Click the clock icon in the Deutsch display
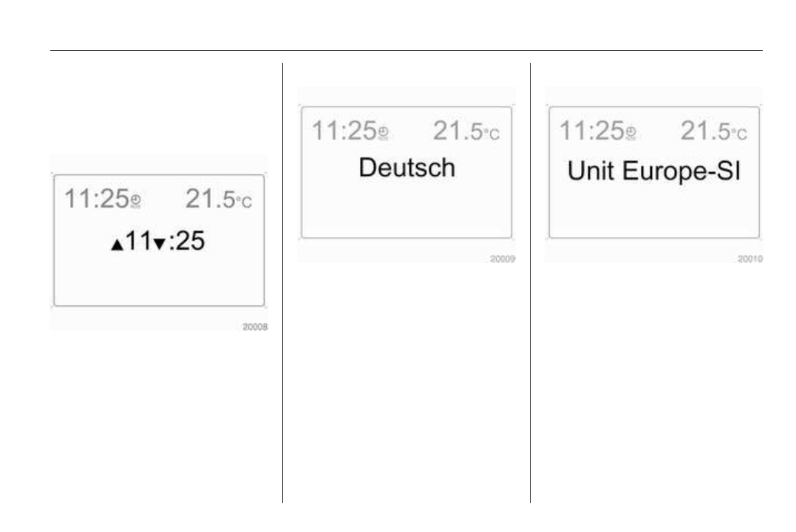 point(383,134)
